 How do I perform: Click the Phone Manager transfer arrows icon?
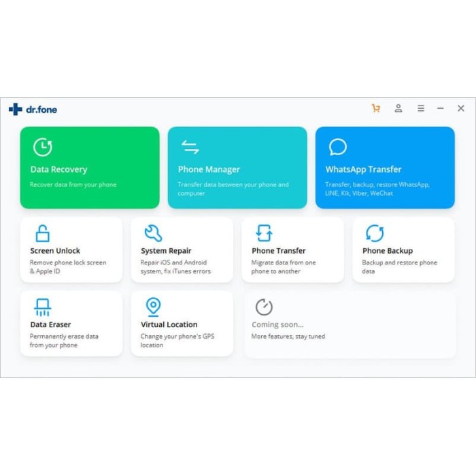tap(190, 148)
